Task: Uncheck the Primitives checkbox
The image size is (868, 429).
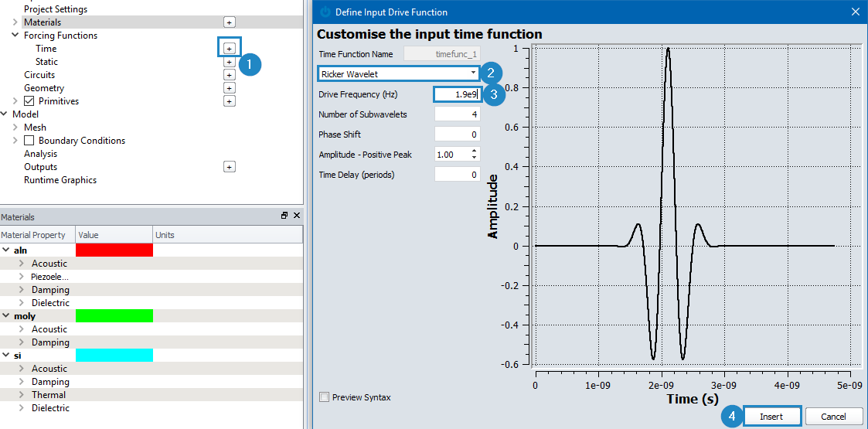Action: coord(29,101)
